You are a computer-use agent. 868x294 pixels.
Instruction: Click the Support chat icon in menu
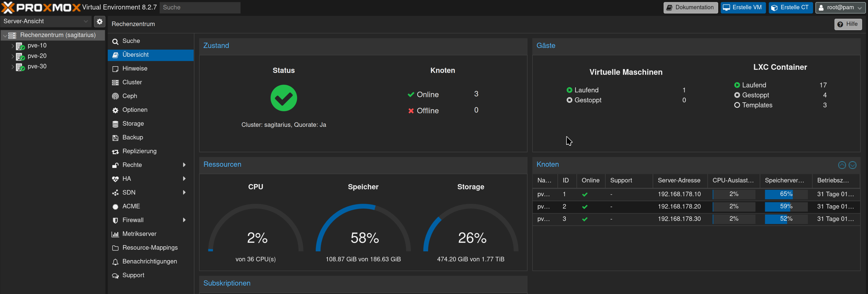coord(115,276)
